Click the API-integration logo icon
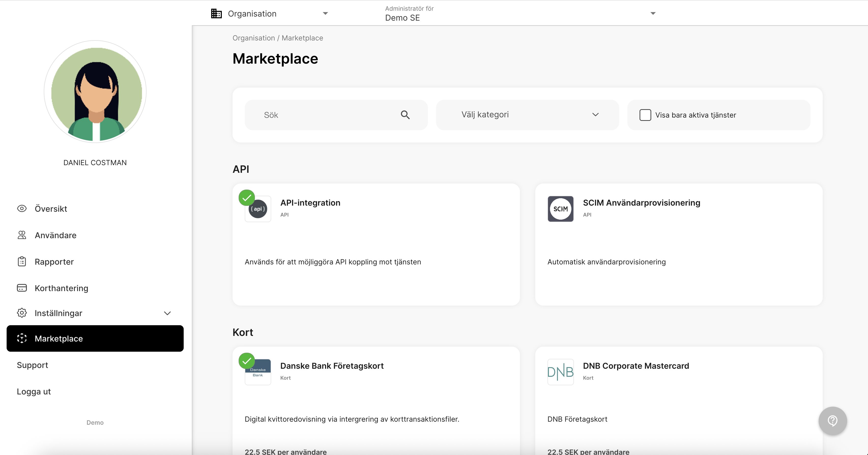The width and height of the screenshot is (868, 455). [x=258, y=209]
